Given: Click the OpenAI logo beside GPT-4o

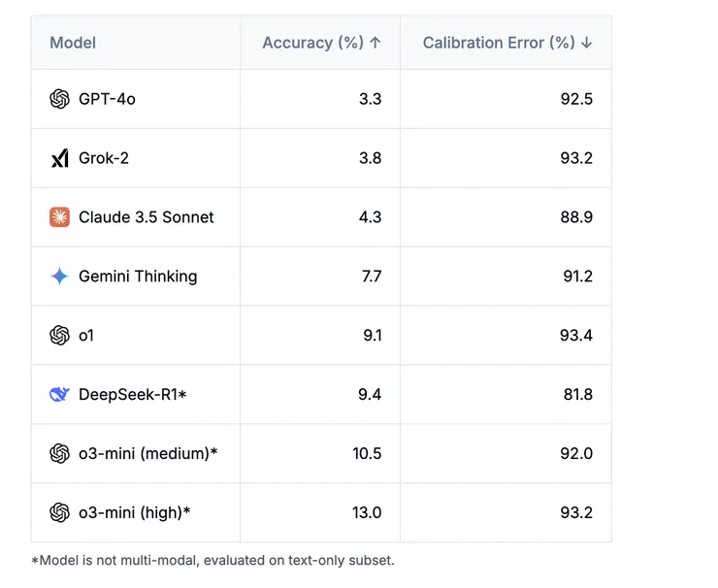Looking at the screenshot, I should click(x=59, y=99).
